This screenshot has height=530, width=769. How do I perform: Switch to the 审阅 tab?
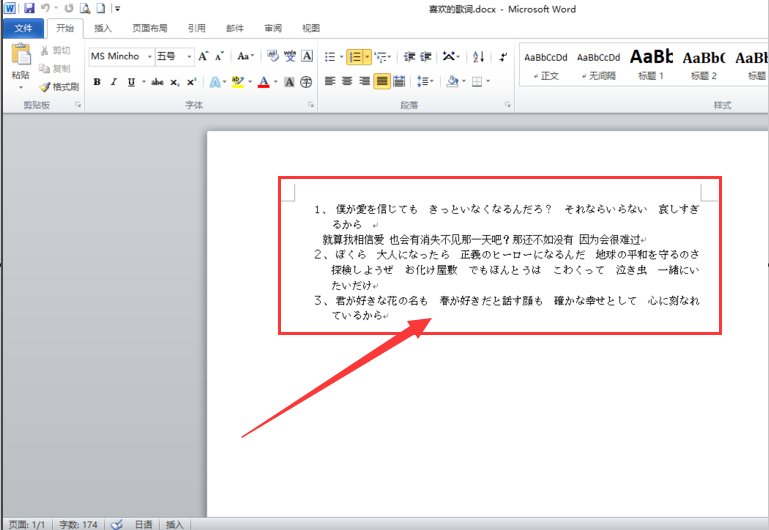tap(273, 28)
